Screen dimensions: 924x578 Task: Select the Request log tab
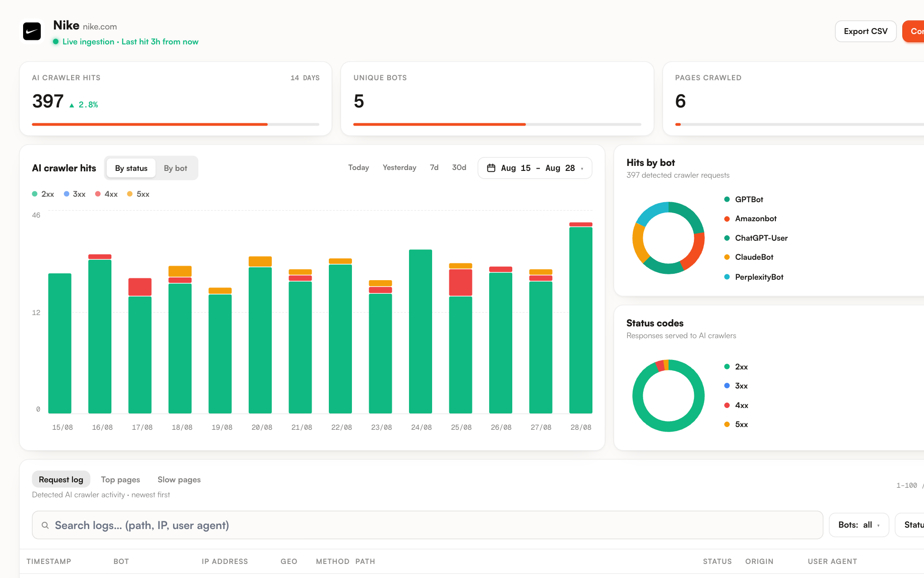coord(61,480)
